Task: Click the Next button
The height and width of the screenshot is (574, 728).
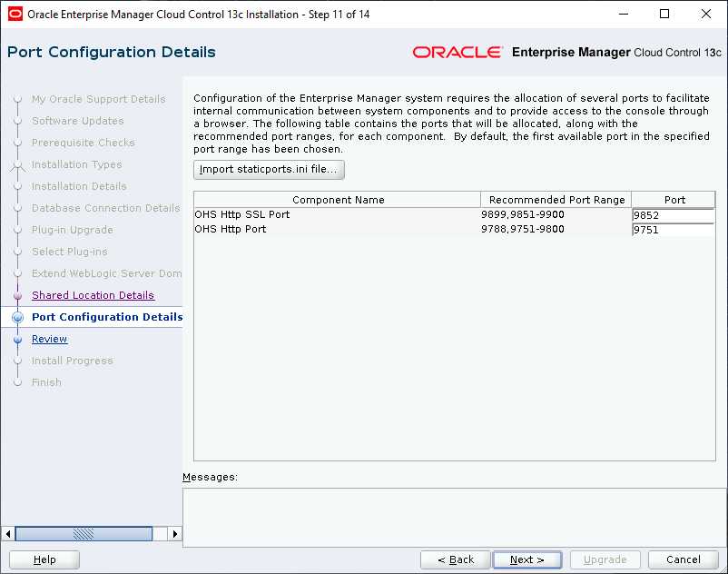Action: click(x=527, y=559)
